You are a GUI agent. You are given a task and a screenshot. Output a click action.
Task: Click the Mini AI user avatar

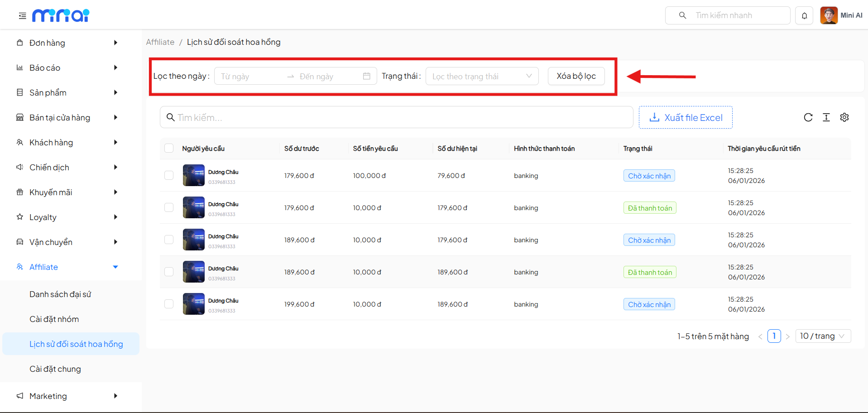click(x=829, y=15)
